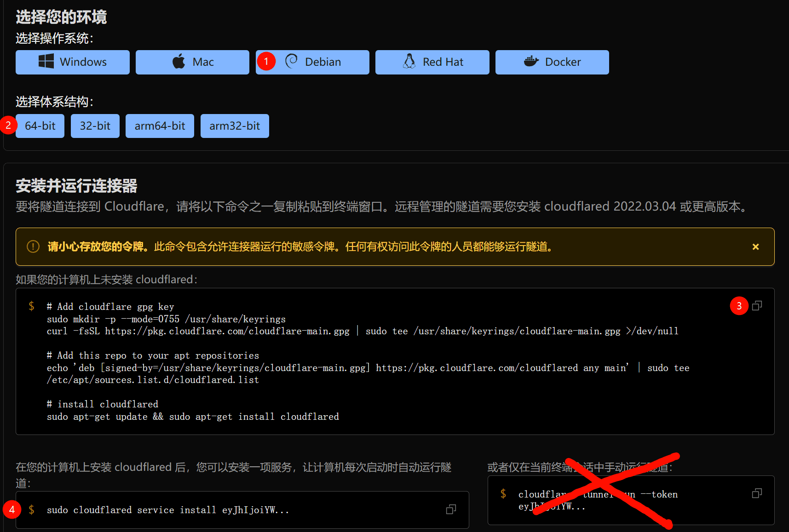Viewport: 789px width, 532px height.
Task: Dismiss the token warning banner
Action: point(755,247)
